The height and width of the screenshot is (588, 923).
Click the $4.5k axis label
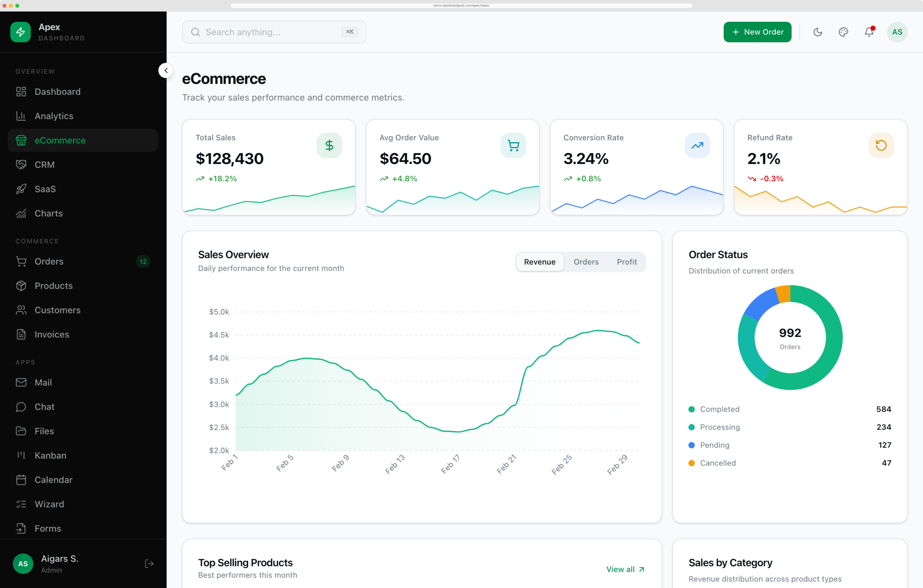219,335
